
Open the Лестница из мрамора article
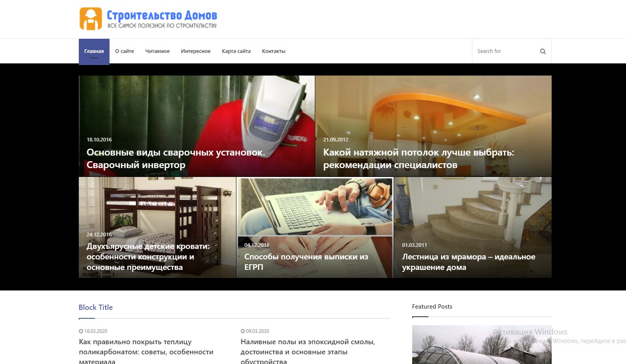[468, 262]
